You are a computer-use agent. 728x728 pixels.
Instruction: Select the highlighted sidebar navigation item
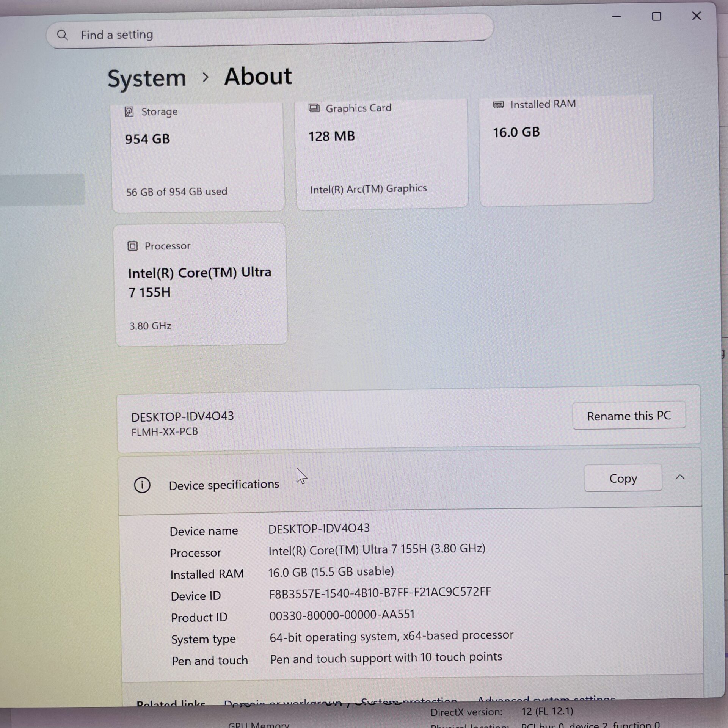(42, 190)
